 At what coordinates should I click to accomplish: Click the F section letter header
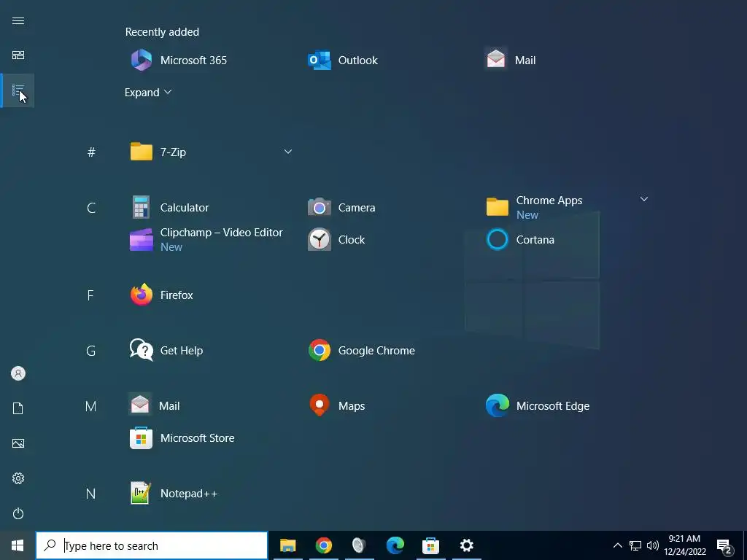coord(90,295)
